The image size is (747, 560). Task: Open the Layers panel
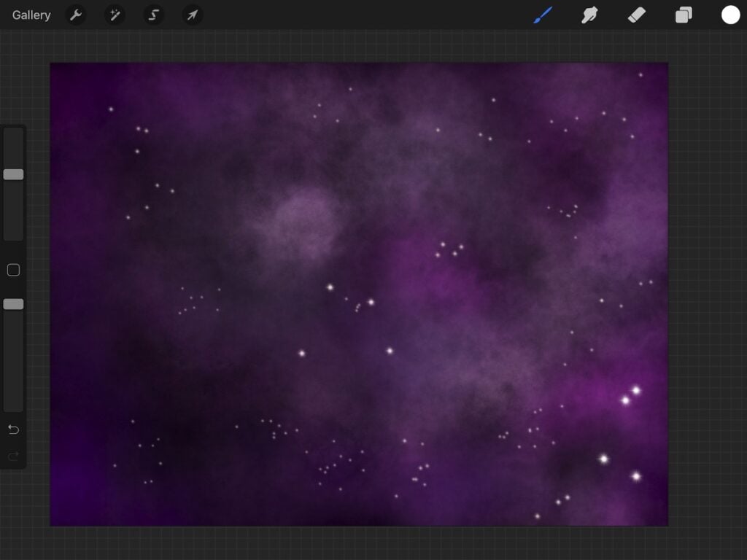coord(683,15)
